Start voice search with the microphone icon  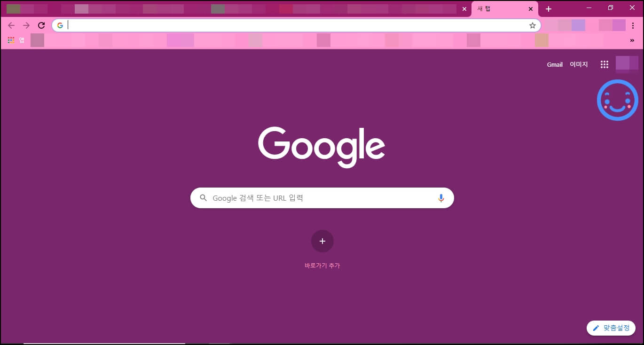tap(441, 198)
